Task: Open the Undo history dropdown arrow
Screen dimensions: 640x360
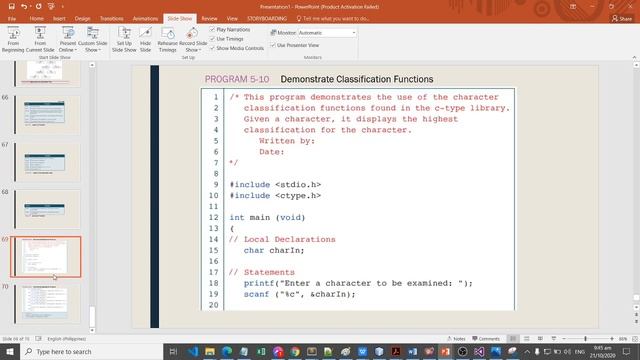Action: pos(30,7)
